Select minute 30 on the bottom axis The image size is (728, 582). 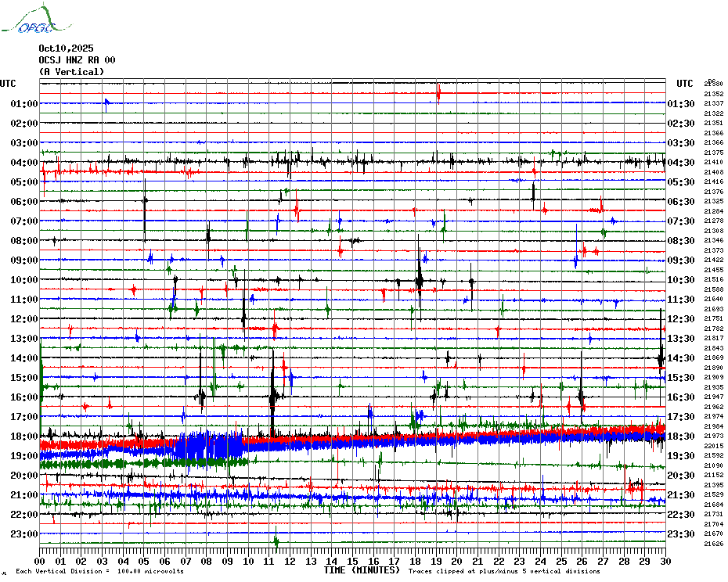point(665,561)
